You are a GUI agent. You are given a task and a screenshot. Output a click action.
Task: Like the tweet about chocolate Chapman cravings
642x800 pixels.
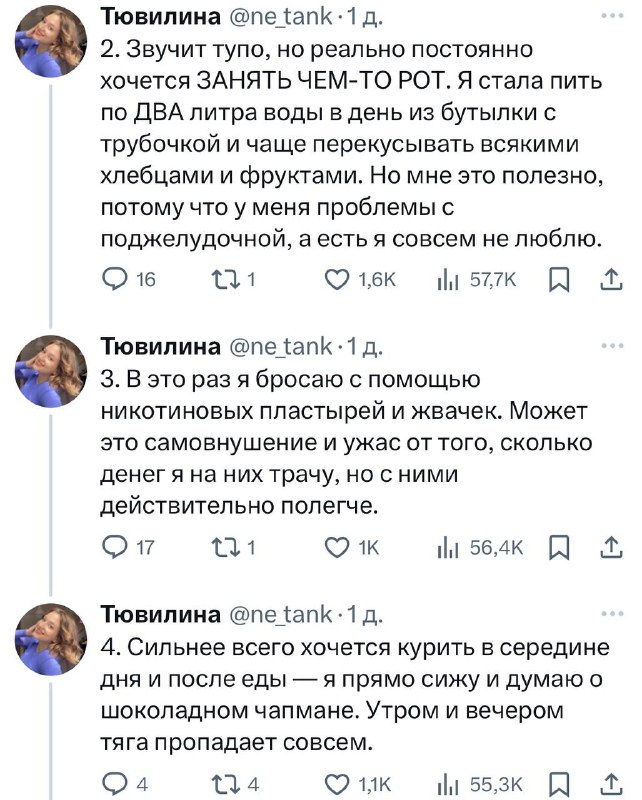click(338, 786)
